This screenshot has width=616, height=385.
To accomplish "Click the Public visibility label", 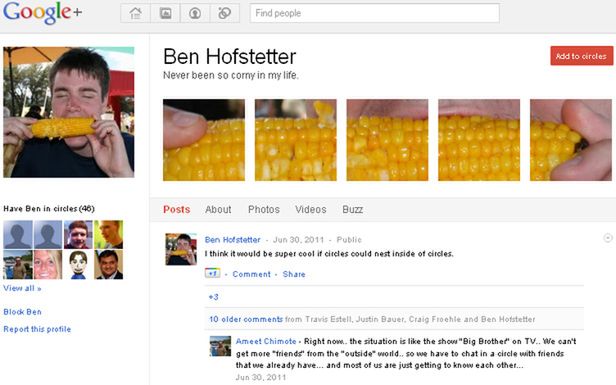I will (x=349, y=240).
